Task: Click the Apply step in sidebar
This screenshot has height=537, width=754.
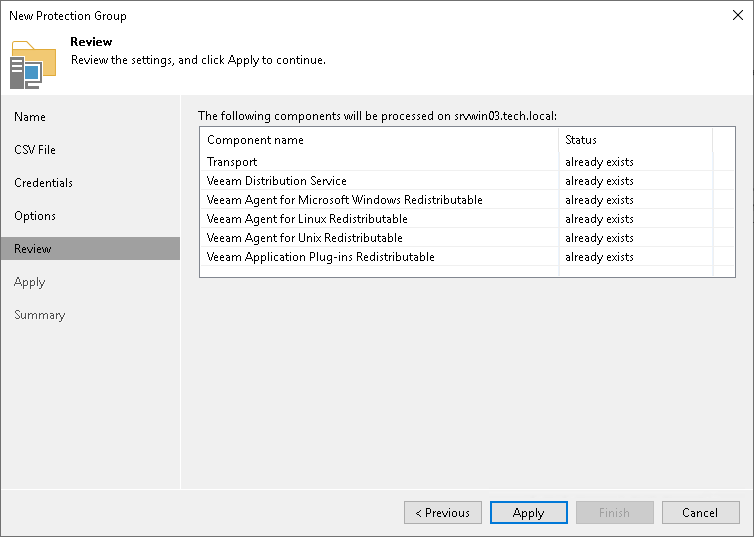Action: click(29, 282)
